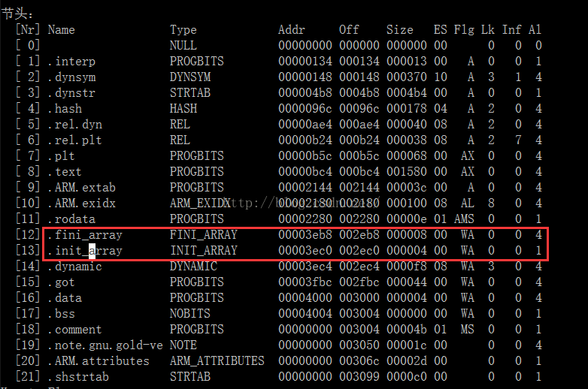Image resolution: width=588 pixels, height=389 pixels.
Task: Click the .ARM.extab section name
Action: click(82, 187)
